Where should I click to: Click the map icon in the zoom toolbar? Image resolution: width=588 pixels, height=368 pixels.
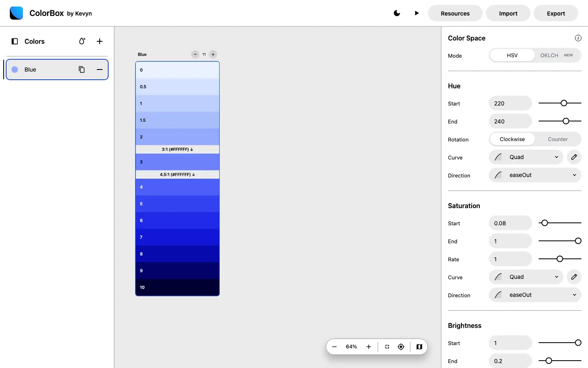[x=419, y=347]
